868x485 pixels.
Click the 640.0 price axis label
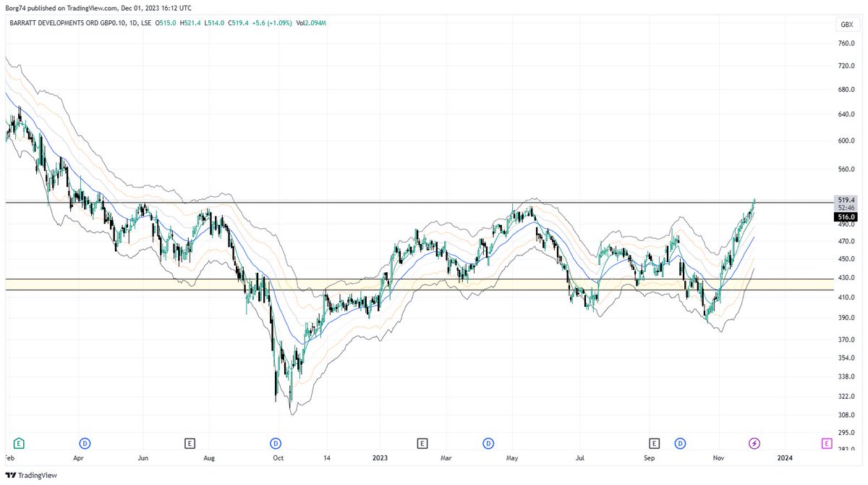(846, 114)
